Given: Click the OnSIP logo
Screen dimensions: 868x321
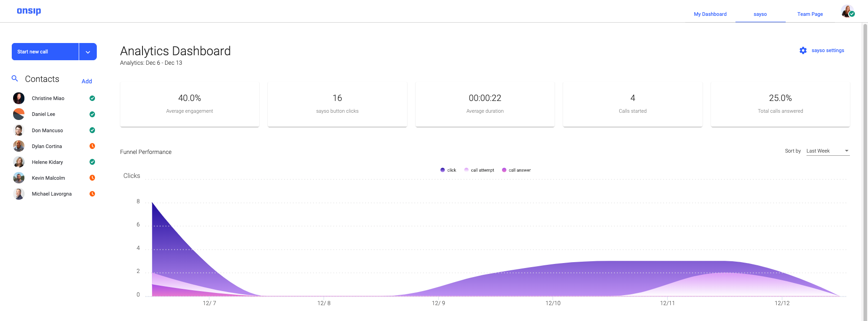Looking at the screenshot, I should click(29, 11).
